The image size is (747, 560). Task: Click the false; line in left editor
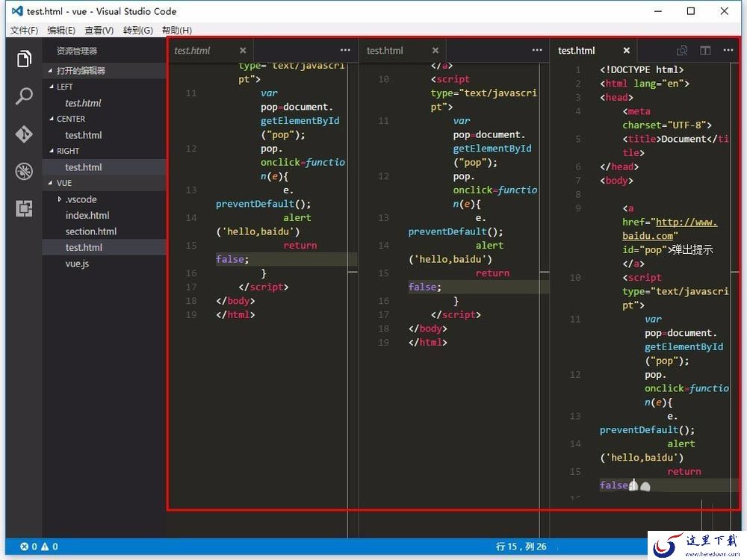pyautogui.click(x=232, y=259)
